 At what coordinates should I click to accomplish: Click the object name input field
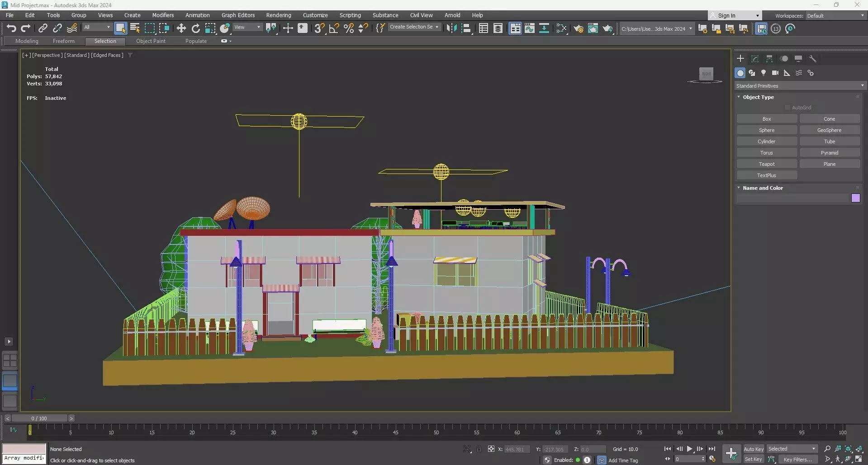793,198
